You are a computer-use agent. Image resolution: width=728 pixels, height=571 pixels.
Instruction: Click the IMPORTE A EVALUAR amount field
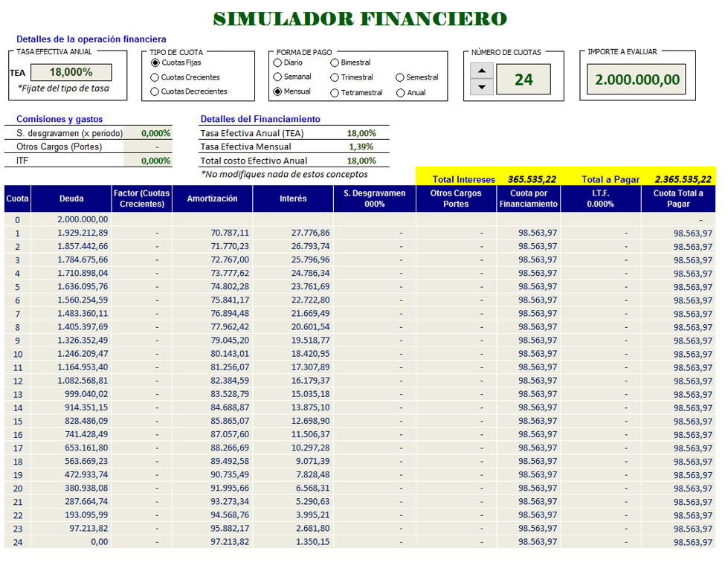tap(637, 78)
